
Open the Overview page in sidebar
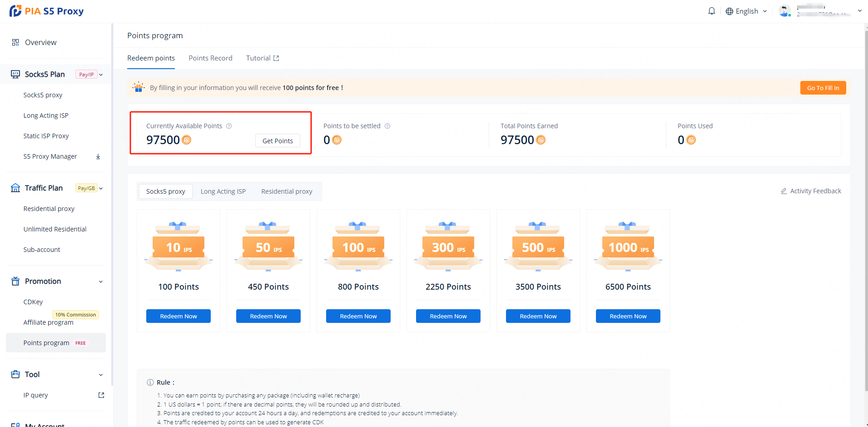coord(40,42)
